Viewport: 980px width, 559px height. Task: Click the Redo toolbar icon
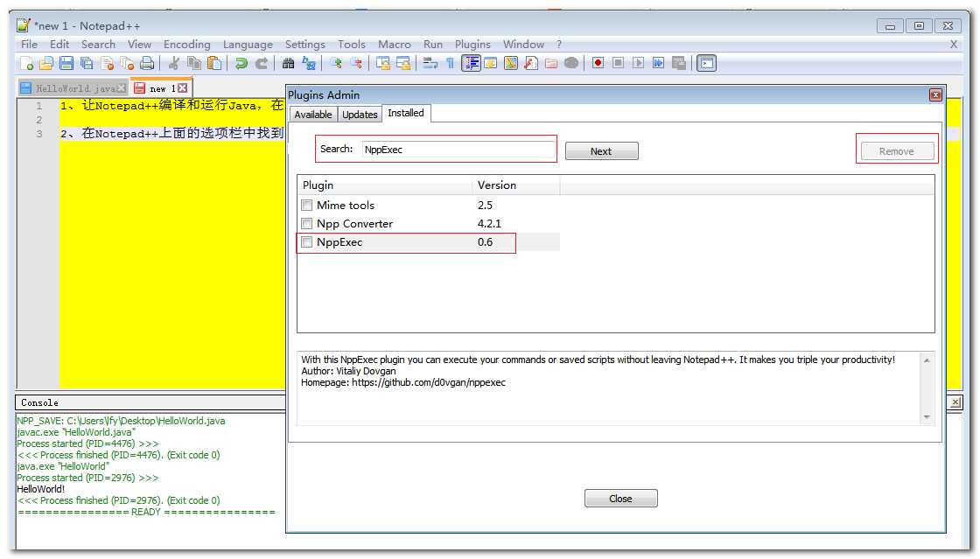(262, 63)
